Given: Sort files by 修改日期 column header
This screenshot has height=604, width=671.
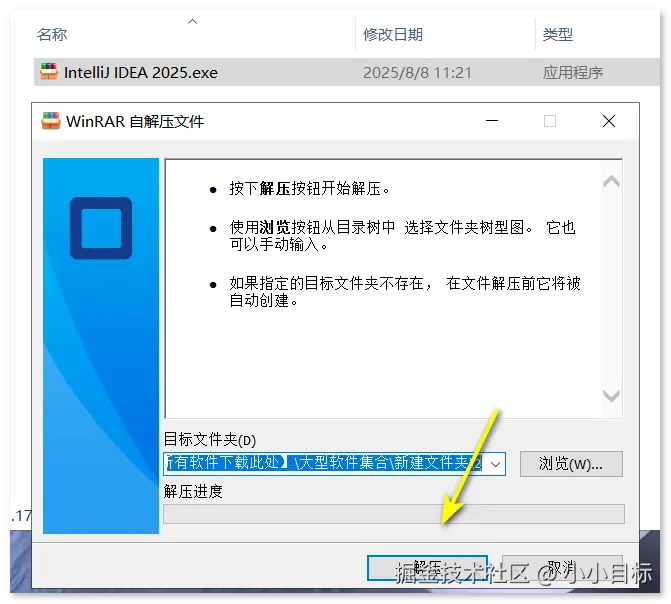Looking at the screenshot, I should click(393, 34).
